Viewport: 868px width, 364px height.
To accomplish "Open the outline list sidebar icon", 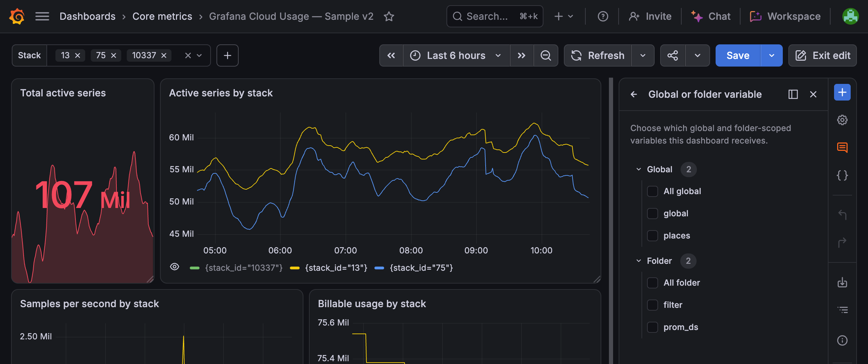I will 842,310.
